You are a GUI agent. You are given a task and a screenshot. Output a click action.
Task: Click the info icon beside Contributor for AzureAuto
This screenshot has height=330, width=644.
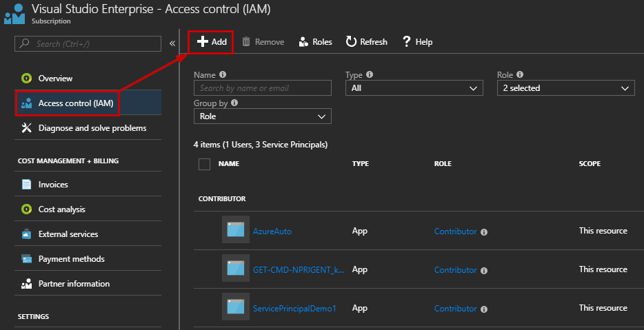[x=484, y=232]
